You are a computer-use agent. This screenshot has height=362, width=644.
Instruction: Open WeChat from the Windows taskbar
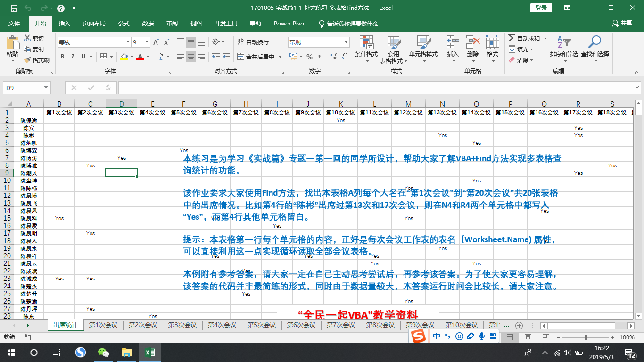pos(103,352)
